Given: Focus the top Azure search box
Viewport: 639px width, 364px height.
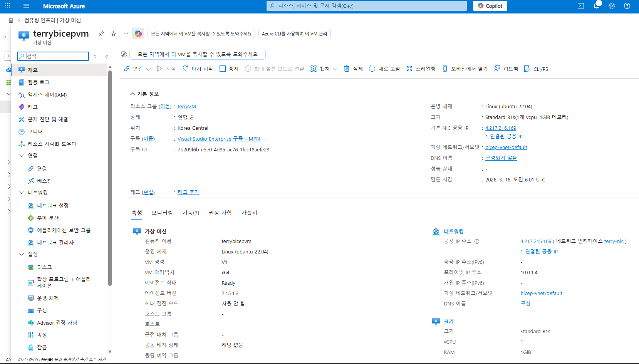Looking at the screenshot, I should pyautogui.click(x=366, y=6).
